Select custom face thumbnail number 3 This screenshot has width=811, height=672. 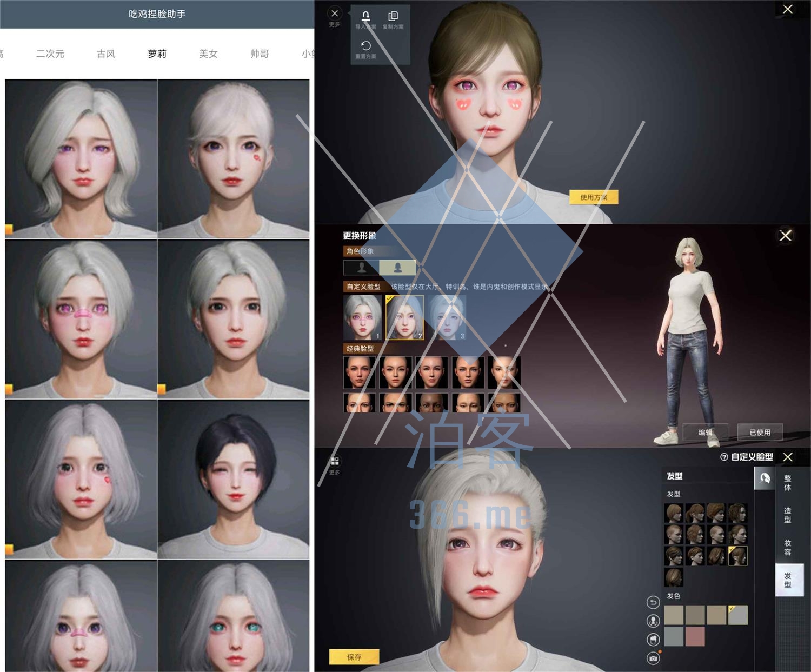(x=447, y=317)
